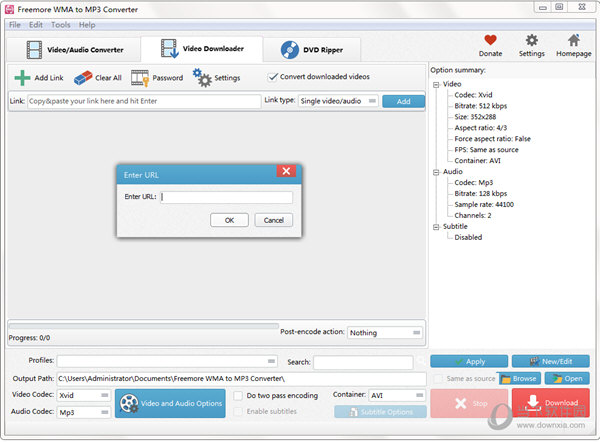The image size is (600, 443).
Task: Click the profile Search field
Action: pyautogui.click(x=363, y=362)
